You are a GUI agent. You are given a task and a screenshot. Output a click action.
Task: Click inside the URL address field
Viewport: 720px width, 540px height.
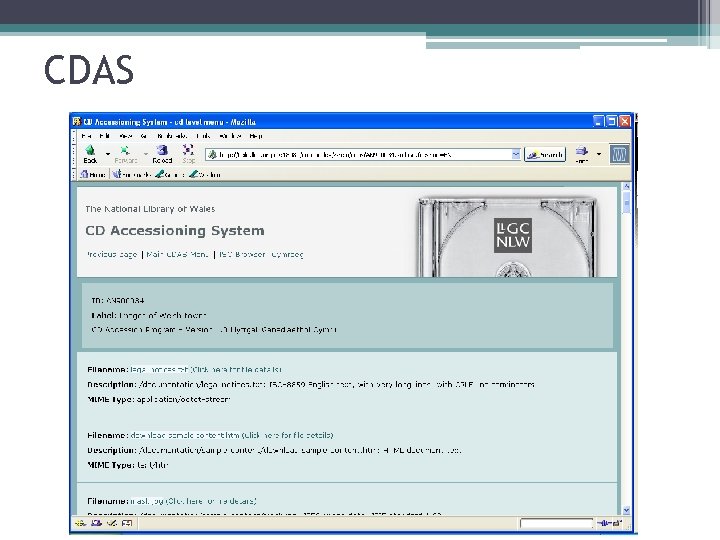pyautogui.click(x=363, y=155)
